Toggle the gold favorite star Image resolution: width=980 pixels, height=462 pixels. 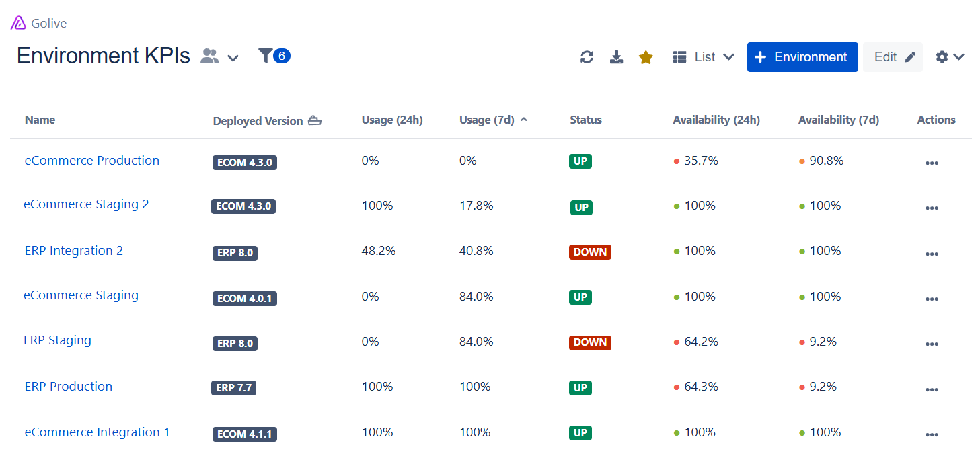tap(646, 57)
